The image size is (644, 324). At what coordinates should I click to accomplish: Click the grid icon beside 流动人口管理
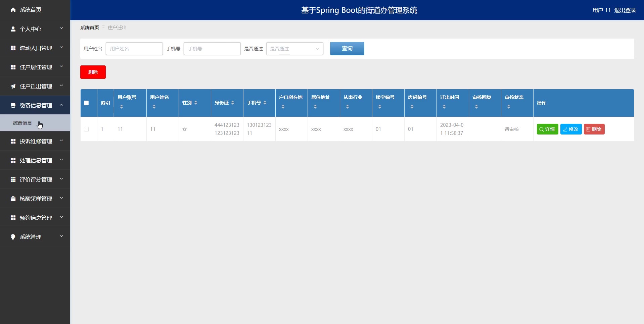click(x=13, y=48)
